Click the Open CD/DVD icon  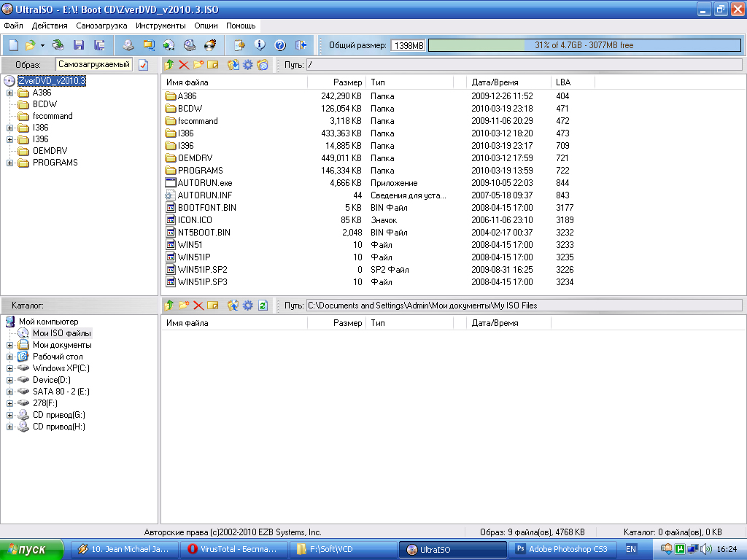point(58,45)
